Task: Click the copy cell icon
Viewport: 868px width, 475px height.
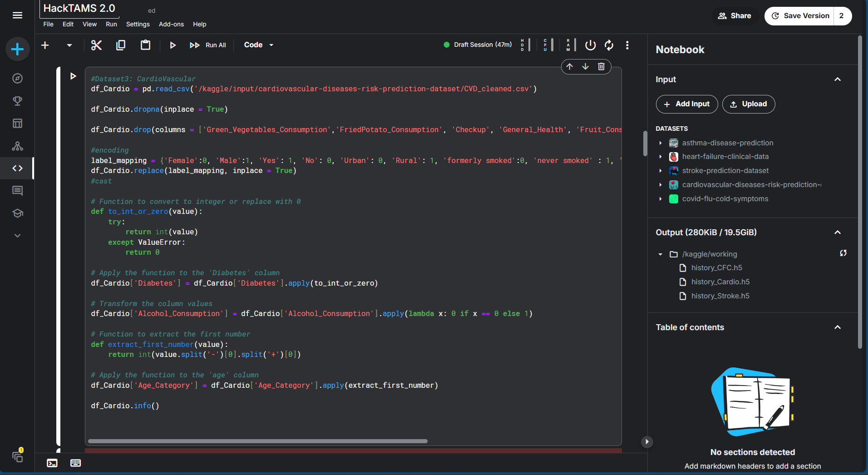Action: coord(121,45)
